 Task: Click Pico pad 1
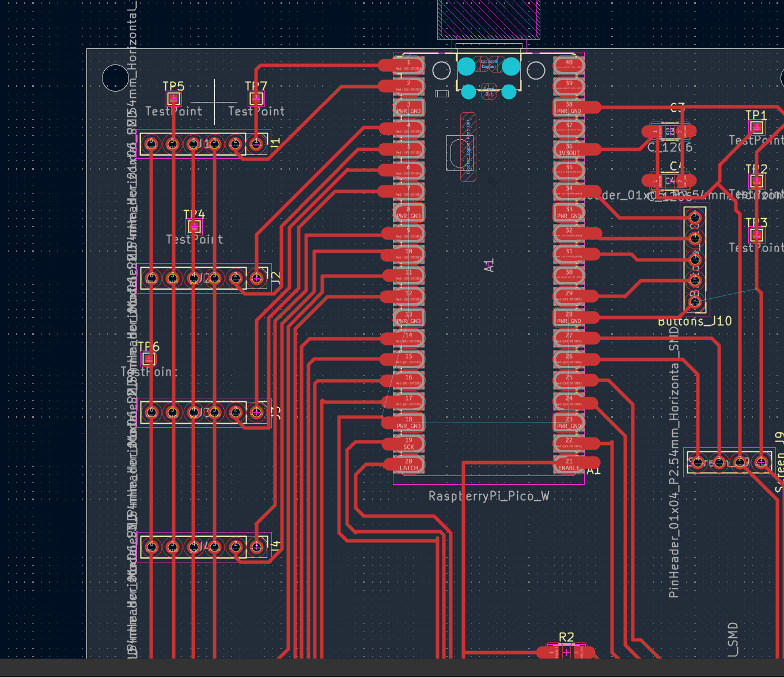(408, 65)
